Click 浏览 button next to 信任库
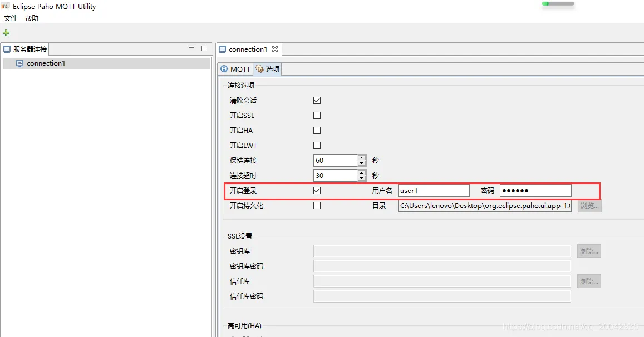 (x=589, y=281)
